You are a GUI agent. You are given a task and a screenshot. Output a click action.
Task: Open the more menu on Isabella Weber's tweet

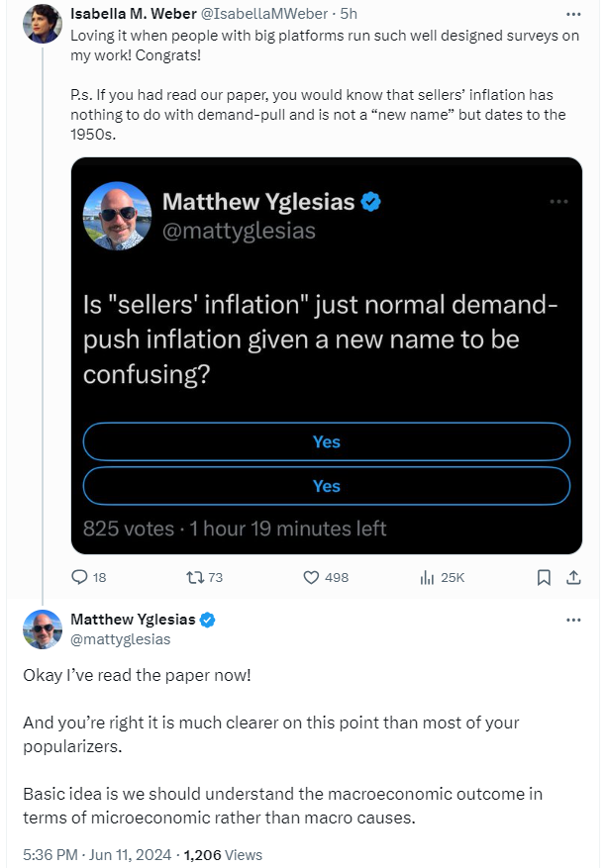point(573,14)
